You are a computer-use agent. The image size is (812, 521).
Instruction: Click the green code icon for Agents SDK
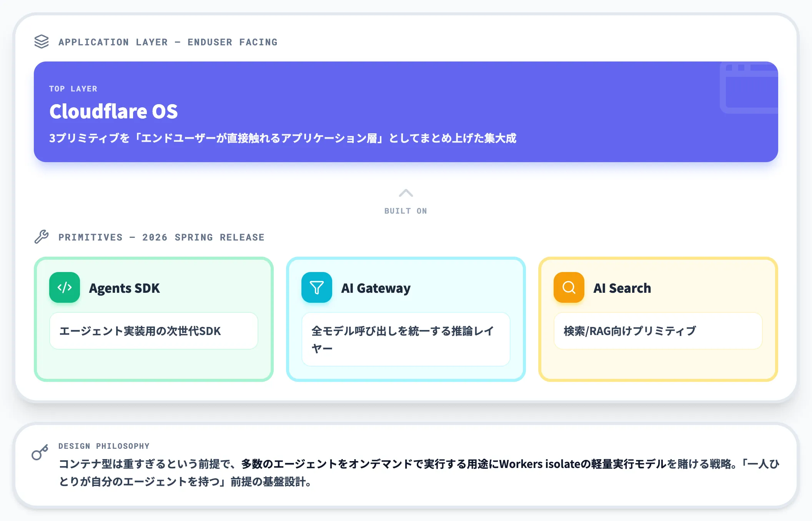[65, 287]
